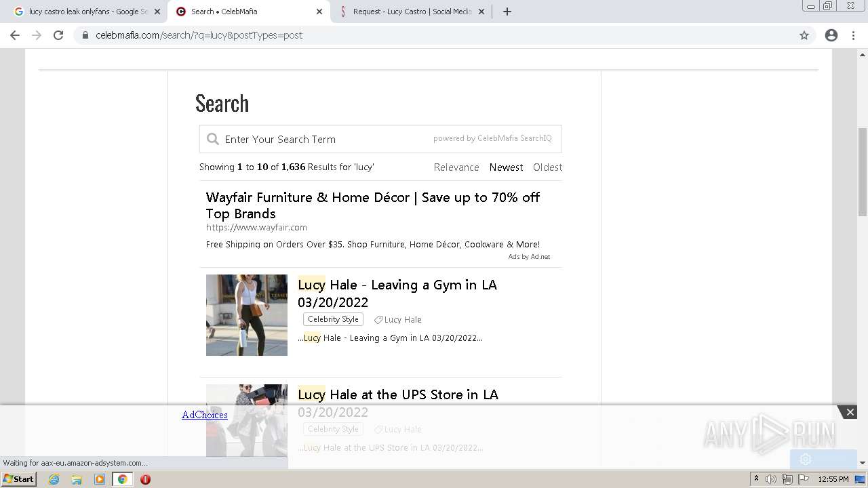Close the Google search tab
868x488 pixels.
coord(157,12)
